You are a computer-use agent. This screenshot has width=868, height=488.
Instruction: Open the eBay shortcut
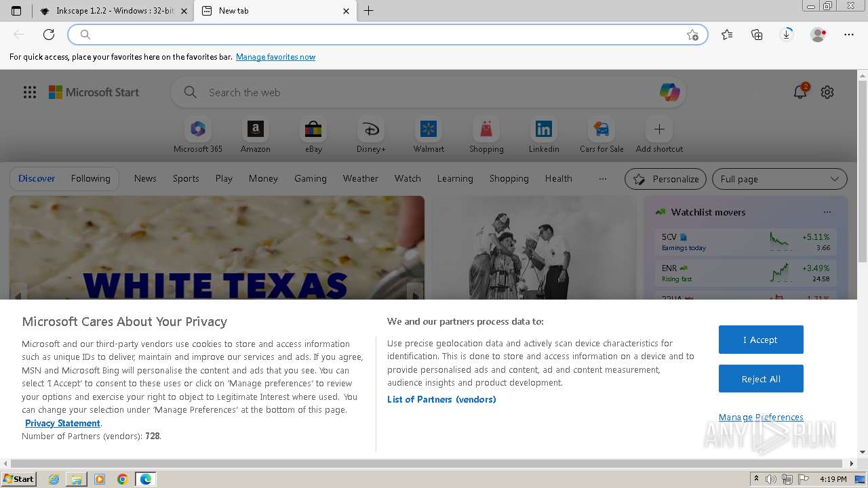pos(313,135)
